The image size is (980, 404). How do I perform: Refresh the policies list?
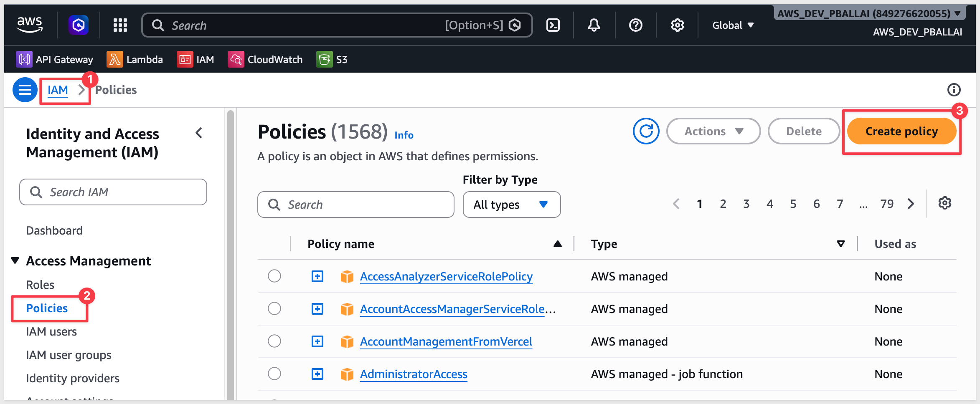[646, 131]
